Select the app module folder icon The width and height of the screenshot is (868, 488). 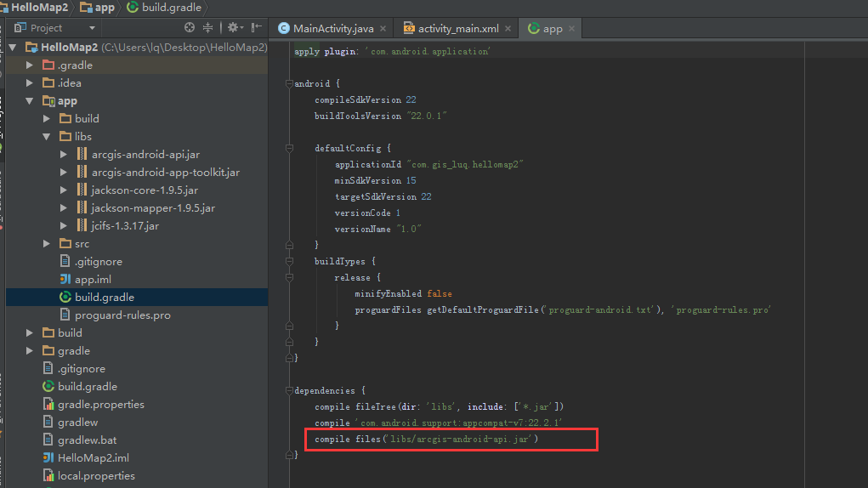pyautogui.click(x=48, y=100)
